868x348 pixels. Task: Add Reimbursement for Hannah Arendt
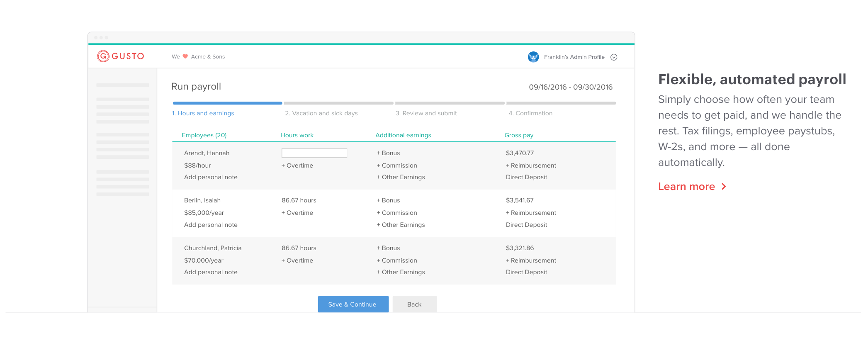pos(531,165)
